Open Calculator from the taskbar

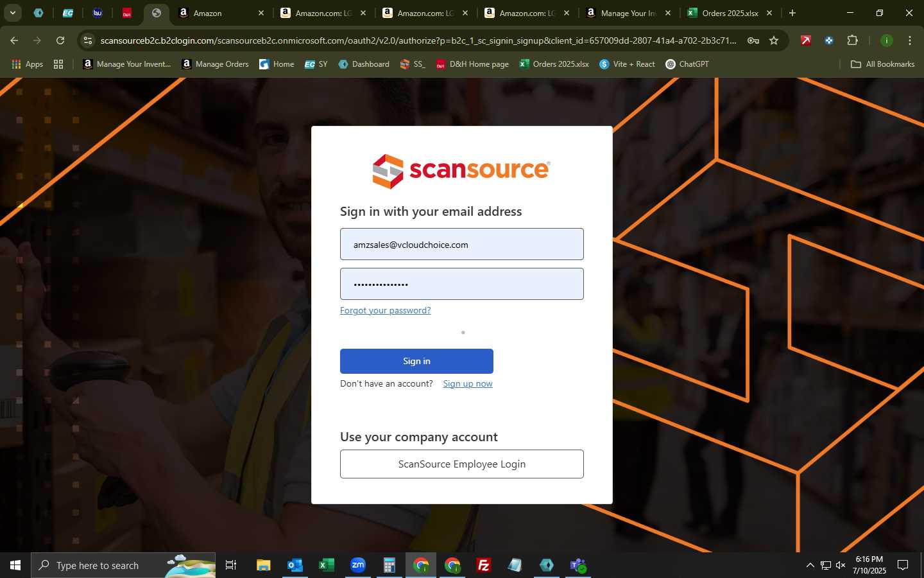(389, 565)
